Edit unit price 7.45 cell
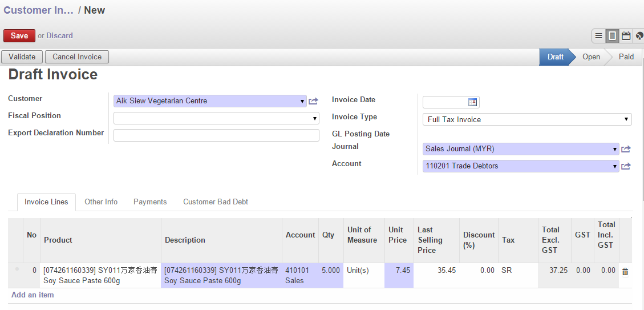This screenshot has width=644, height=310. pos(399,276)
